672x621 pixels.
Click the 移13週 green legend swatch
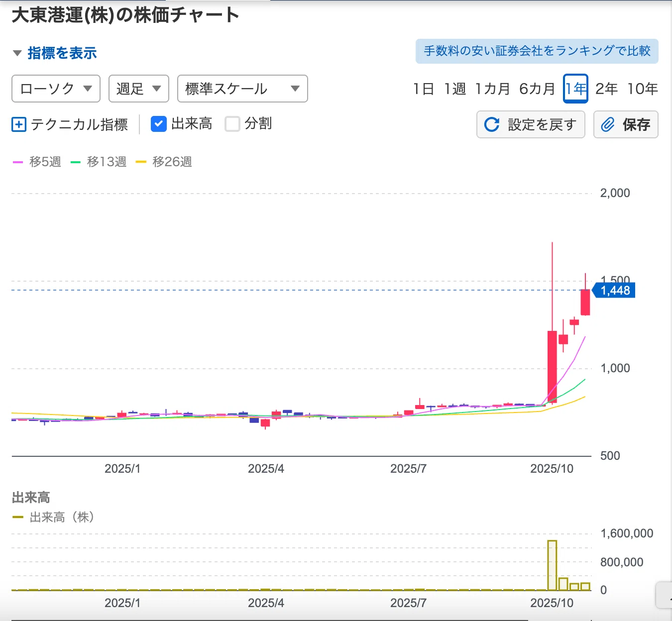point(76,162)
